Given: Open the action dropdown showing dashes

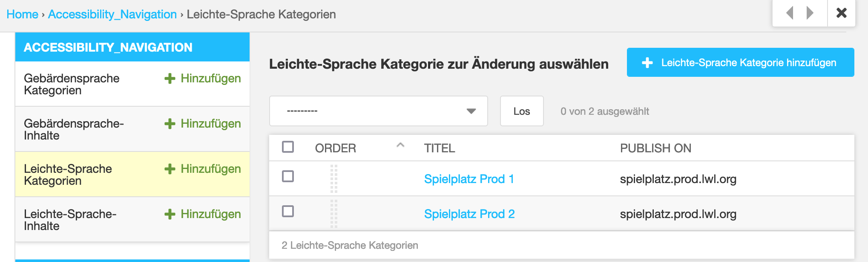Looking at the screenshot, I should [x=379, y=111].
